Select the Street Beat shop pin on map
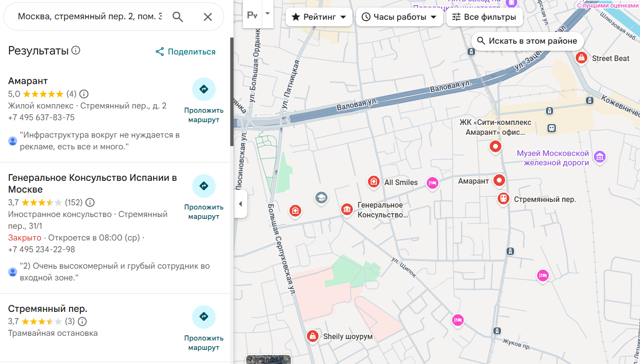Viewport: 640px width, 364px height. click(581, 58)
